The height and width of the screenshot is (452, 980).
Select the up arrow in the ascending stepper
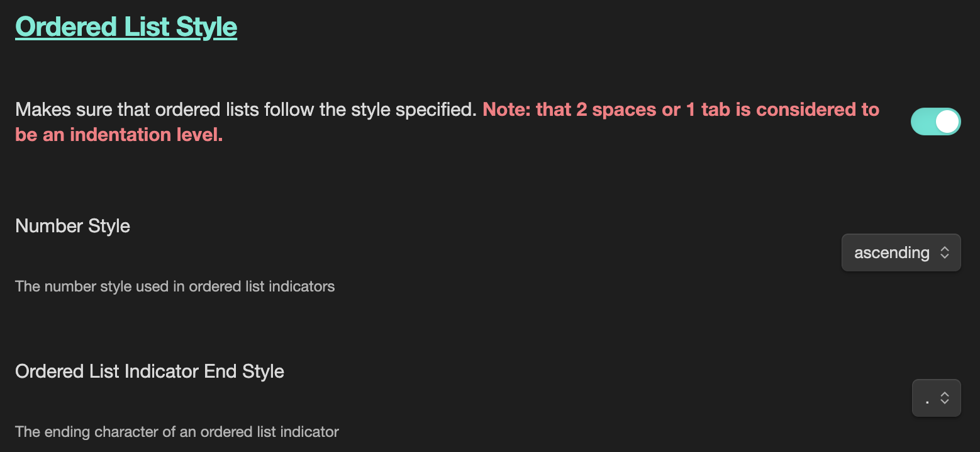[945, 249]
